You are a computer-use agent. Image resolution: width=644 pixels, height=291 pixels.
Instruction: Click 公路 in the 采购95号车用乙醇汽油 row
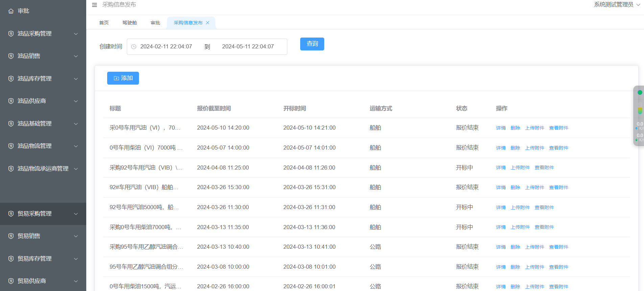(375, 247)
